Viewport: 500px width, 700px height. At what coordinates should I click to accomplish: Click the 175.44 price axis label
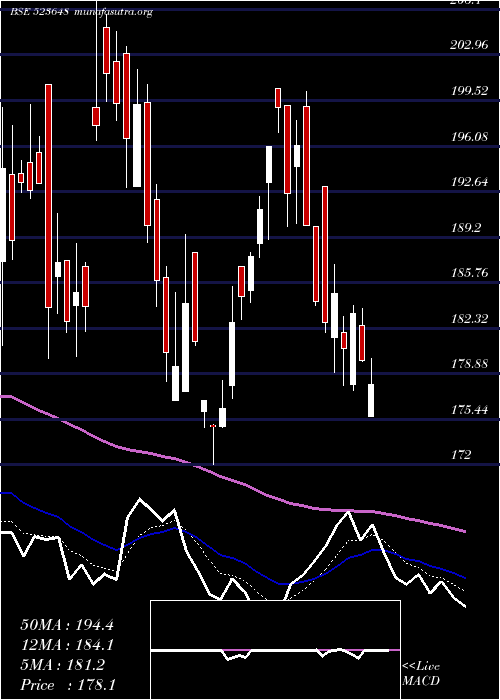point(469,410)
